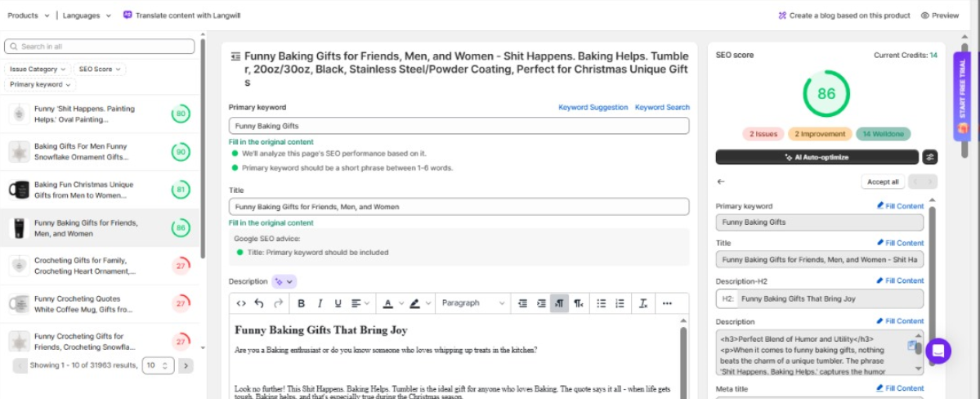Image resolution: width=980 pixels, height=399 pixels.
Task: Toggle left-to-right text direction
Action: click(560, 303)
